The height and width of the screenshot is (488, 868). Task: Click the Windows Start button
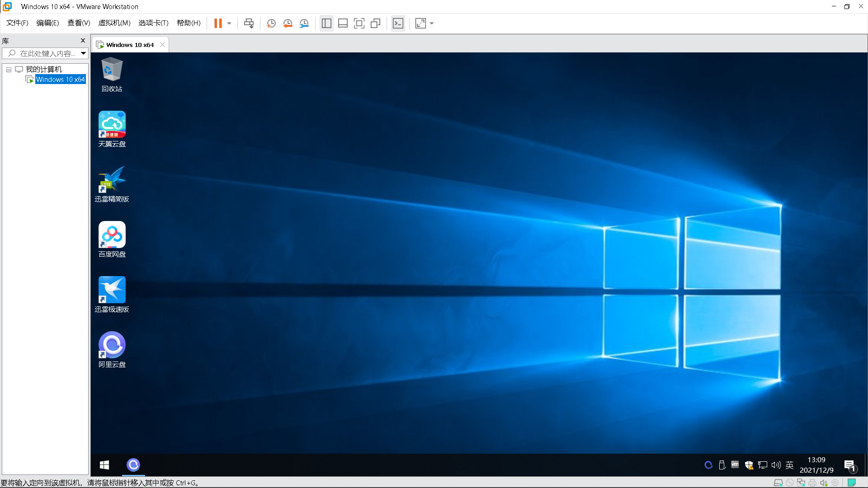[104, 465]
